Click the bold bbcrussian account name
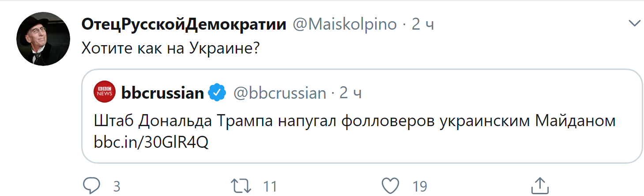The width and height of the screenshot is (644, 196). pyautogui.click(x=162, y=93)
